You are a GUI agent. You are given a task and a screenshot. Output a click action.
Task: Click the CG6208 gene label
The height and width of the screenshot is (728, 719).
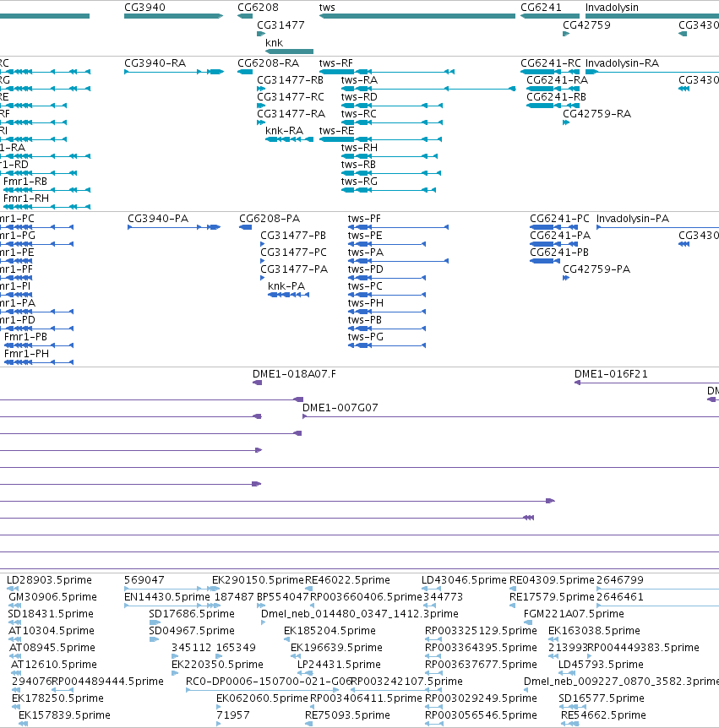pos(258,8)
